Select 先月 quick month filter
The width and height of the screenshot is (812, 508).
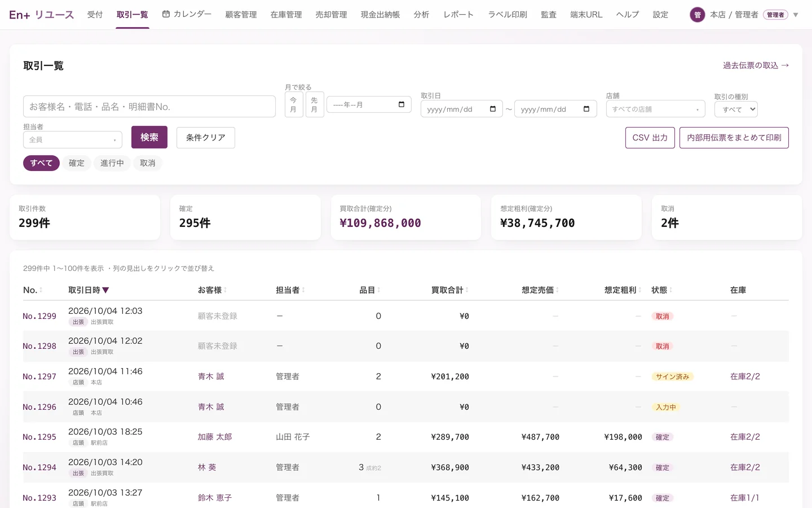click(314, 104)
